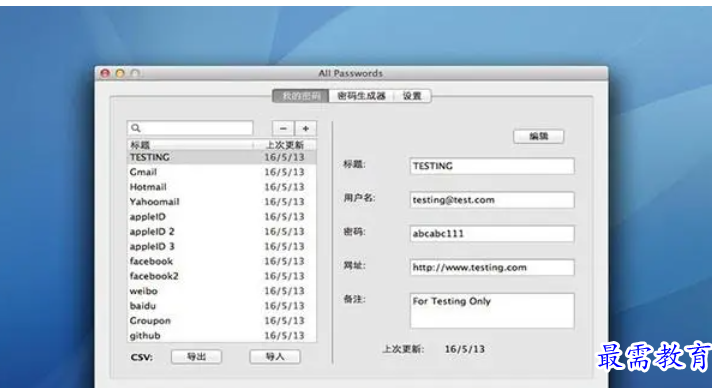Minimize the All Passwords window

point(120,73)
